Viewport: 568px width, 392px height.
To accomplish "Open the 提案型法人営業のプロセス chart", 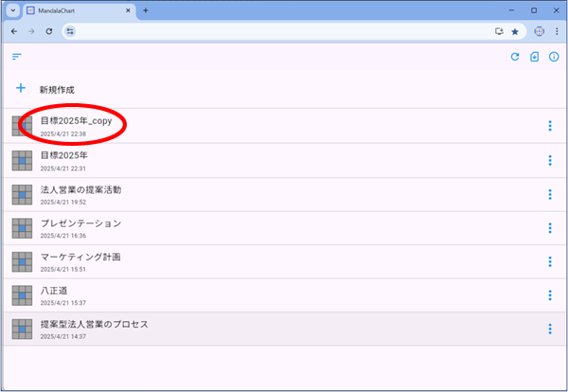I will coord(284,329).
